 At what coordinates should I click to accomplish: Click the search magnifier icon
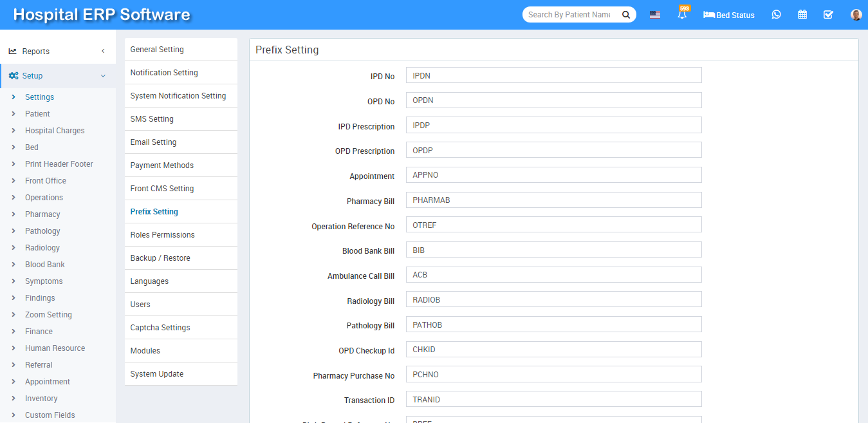625,15
